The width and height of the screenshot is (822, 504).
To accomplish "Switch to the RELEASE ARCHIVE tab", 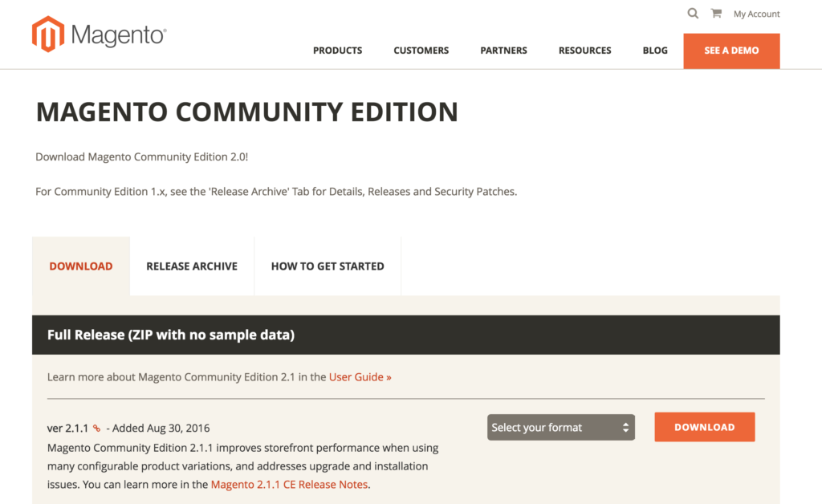I will pos(191,266).
